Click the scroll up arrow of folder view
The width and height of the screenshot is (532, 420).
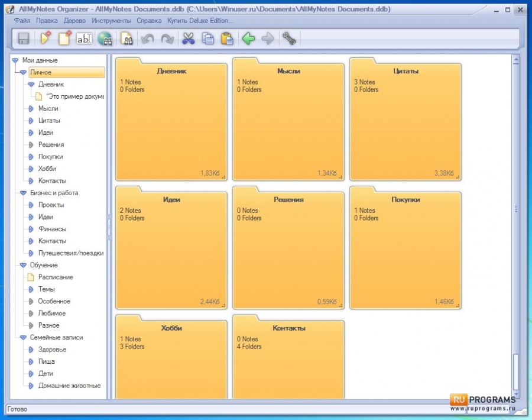[x=516, y=61]
